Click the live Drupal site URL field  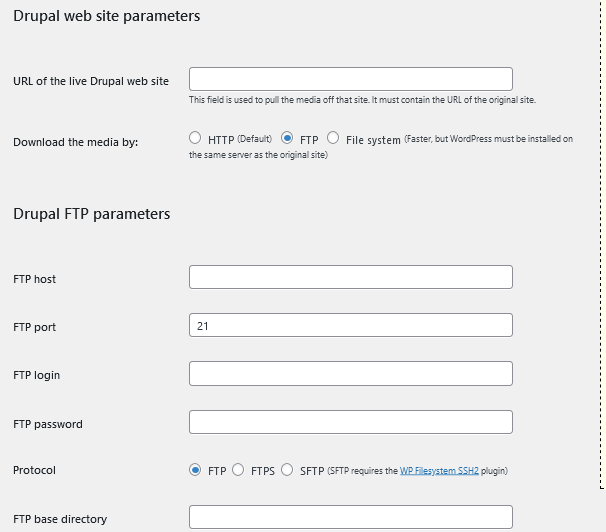tap(350, 79)
